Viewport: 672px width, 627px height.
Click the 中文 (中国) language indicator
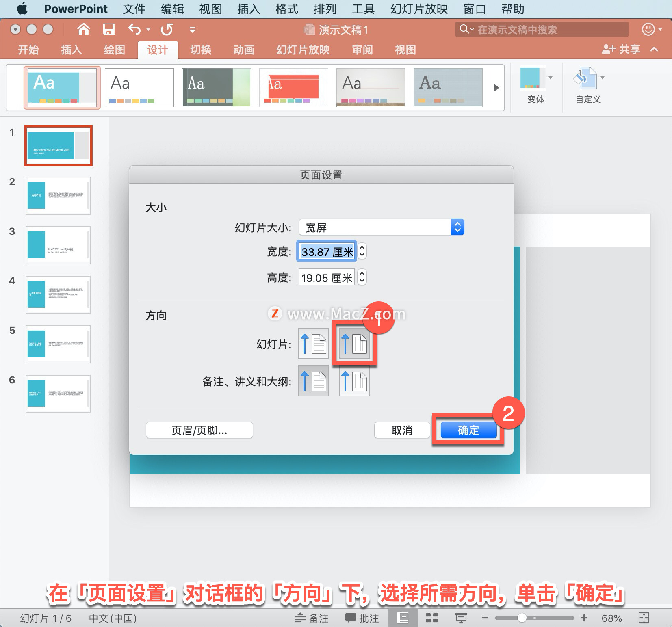[113, 618]
